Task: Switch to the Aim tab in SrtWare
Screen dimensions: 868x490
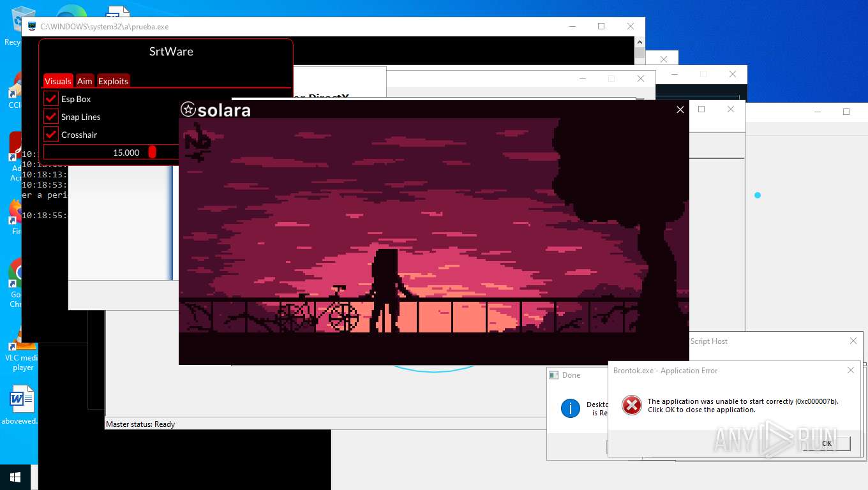Action: [x=84, y=81]
